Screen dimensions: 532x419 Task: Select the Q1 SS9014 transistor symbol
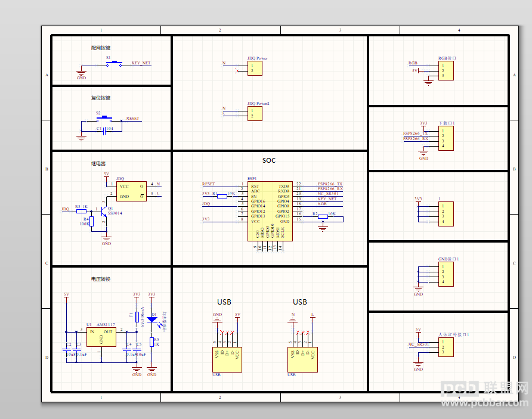(x=104, y=212)
